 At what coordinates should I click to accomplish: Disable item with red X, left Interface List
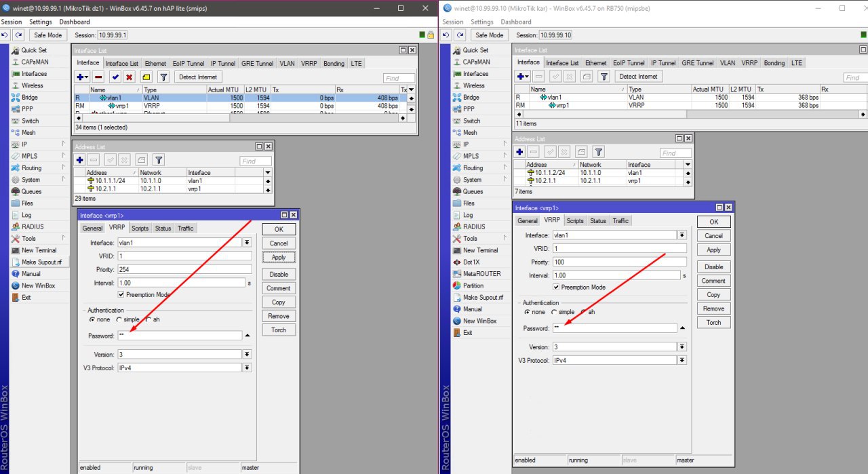[x=129, y=77]
